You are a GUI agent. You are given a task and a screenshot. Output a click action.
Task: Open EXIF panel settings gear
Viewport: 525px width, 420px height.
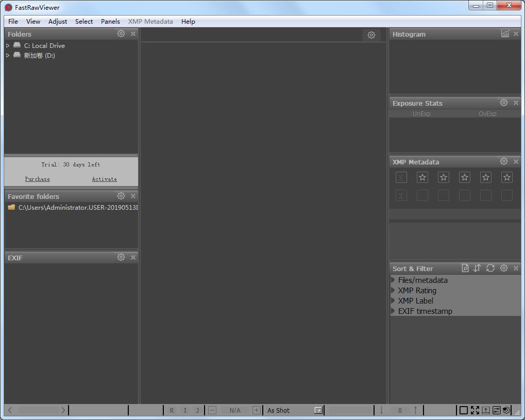pyautogui.click(x=121, y=257)
